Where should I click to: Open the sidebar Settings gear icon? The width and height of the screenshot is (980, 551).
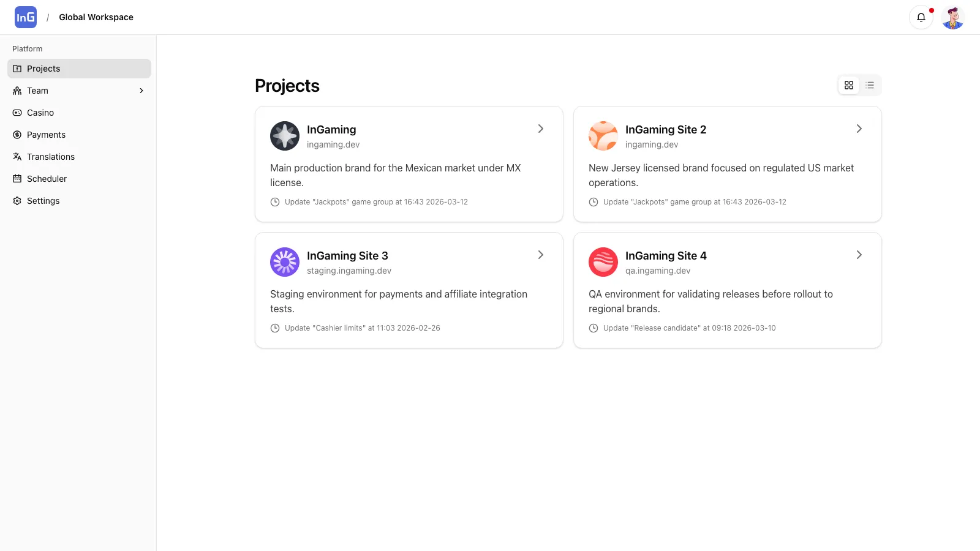(x=17, y=201)
